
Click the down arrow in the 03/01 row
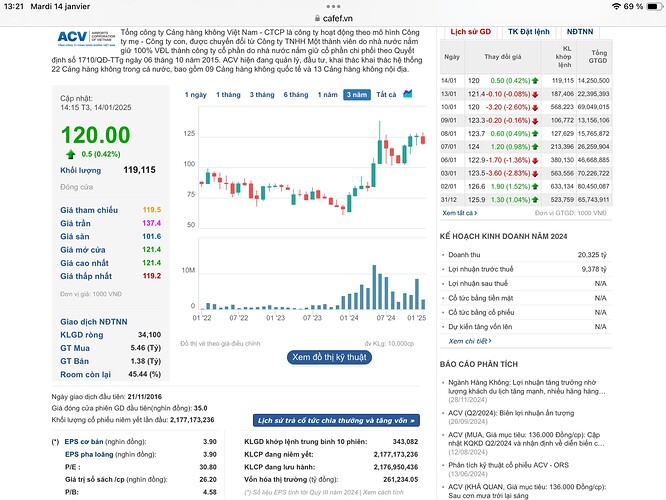click(535, 174)
